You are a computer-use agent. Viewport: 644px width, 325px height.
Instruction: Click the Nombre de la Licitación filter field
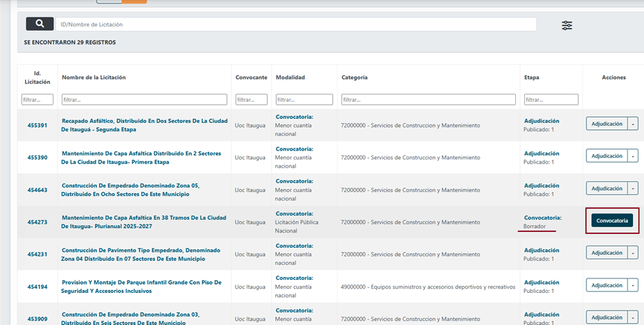tap(145, 100)
